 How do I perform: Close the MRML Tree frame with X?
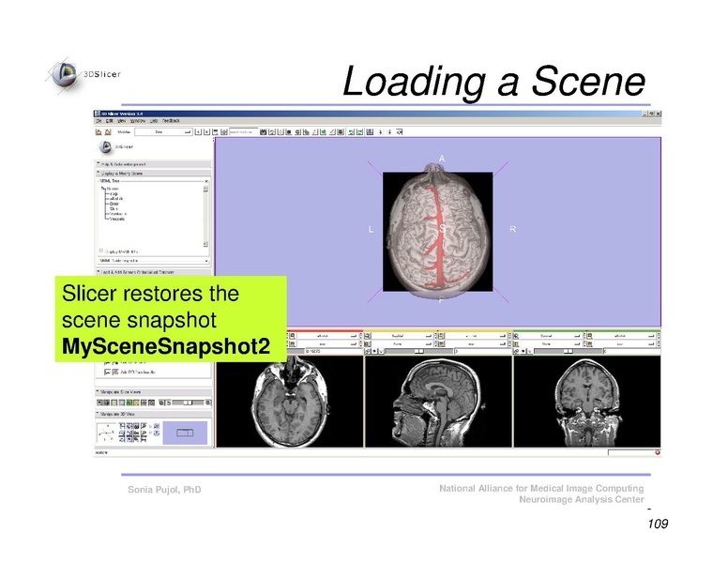click(206, 181)
